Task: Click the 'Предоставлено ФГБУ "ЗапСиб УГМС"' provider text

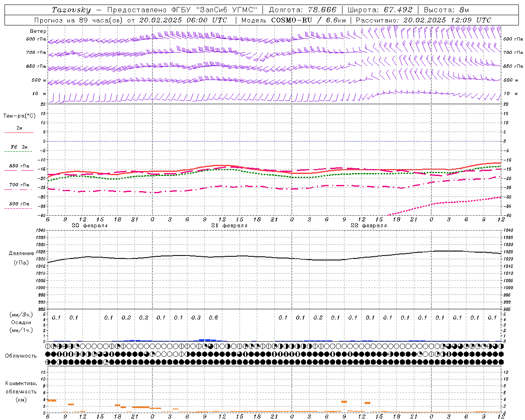Action: coord(182,10)
